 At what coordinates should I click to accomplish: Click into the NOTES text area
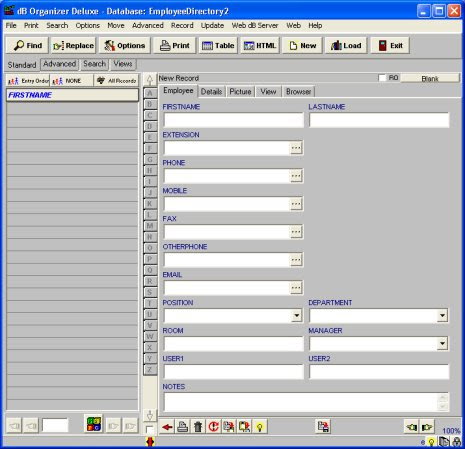point(306,402)
